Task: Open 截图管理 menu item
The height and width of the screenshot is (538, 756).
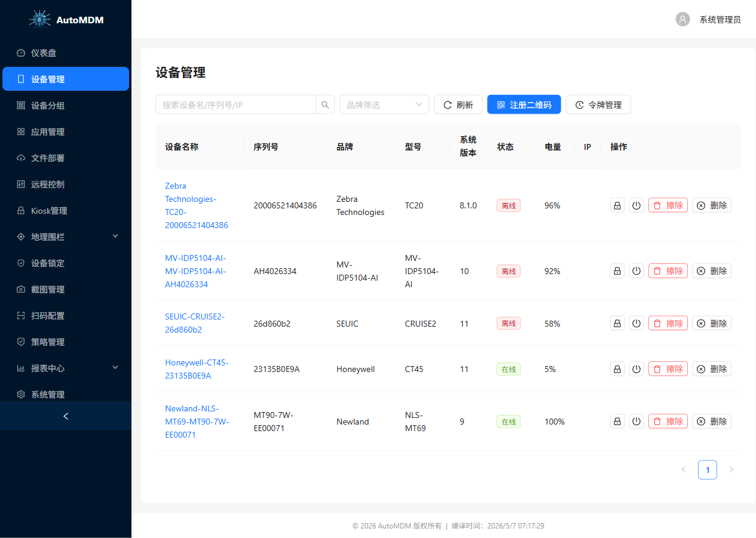Action: point(66,289)
